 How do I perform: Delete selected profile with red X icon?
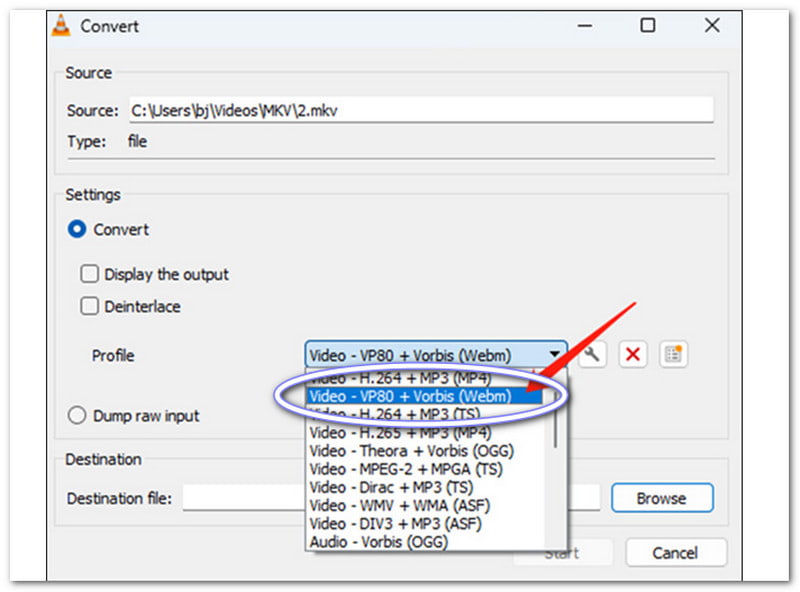pyautogui.click(x=633, y=354)
